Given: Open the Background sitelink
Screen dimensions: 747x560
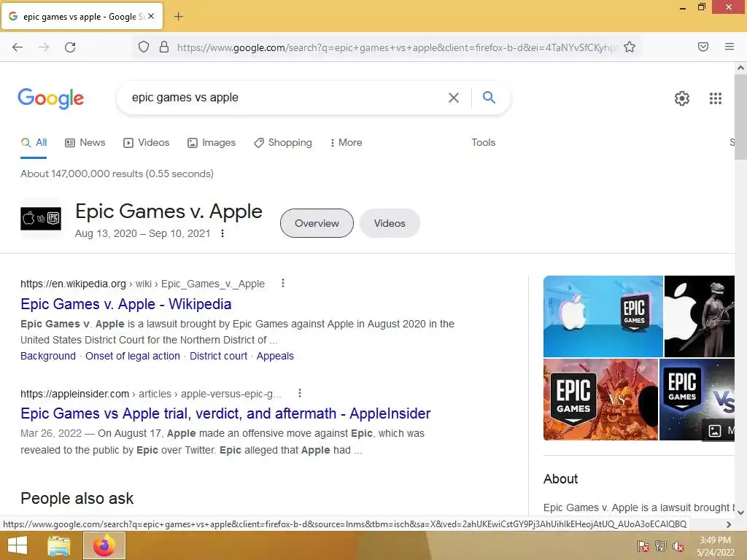Looking at the screenshot, I should pos(48,356).
